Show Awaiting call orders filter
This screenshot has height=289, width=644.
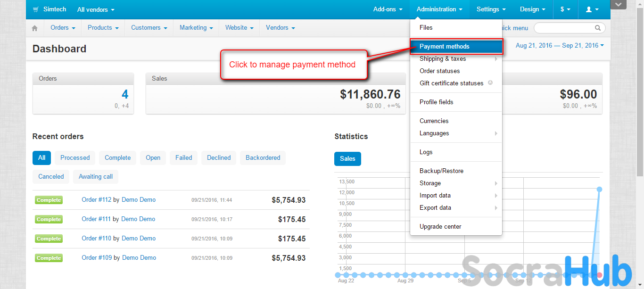coord(96,177)
